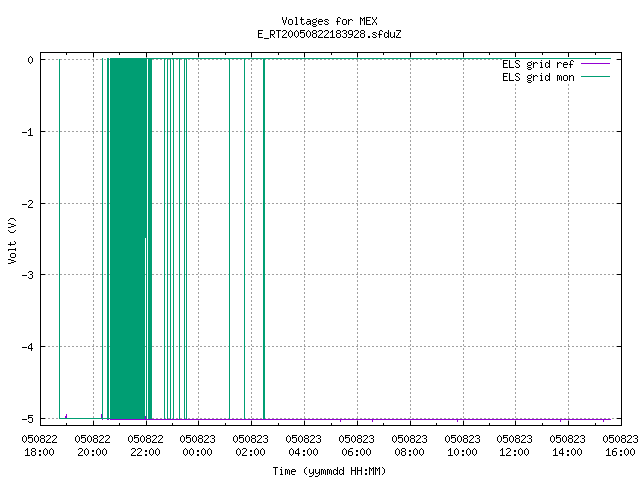Click the y-axis tick label -2
The width and height of the screenshot is (640, 480).
[27, 204]
